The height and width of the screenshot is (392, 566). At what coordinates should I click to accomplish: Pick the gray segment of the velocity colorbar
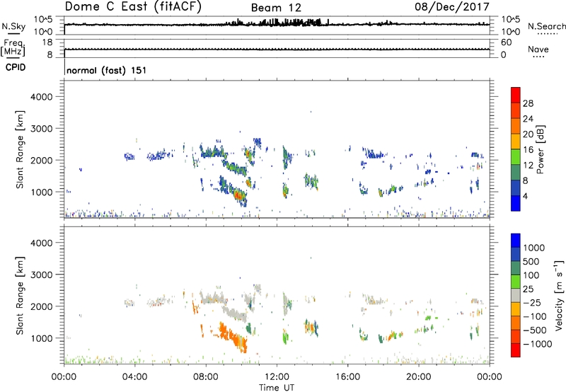516,296
